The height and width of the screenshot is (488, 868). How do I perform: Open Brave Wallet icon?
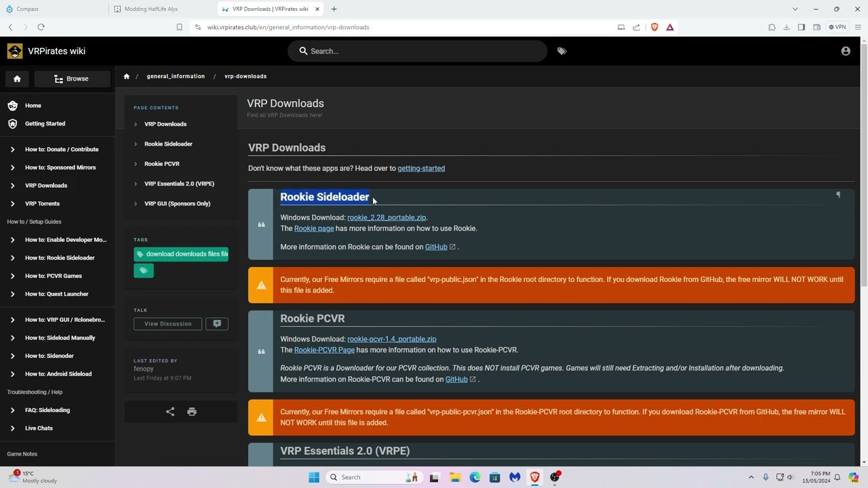[x=816, y=27]
